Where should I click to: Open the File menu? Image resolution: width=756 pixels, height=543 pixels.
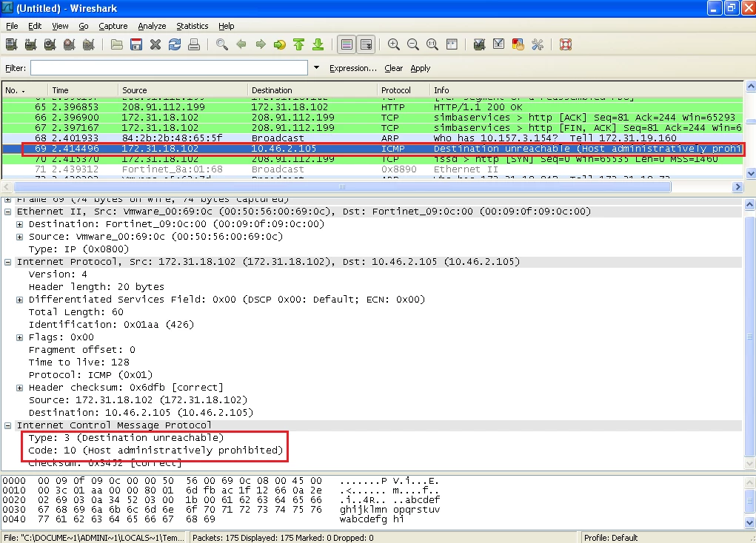click(x=12, y=26)
